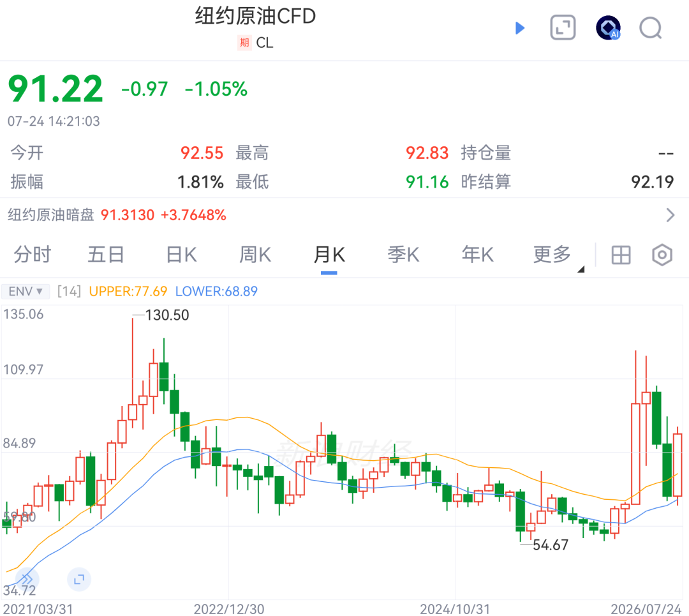Open fullscreen chart view icon
This screenshot has height=616, width=689.
click(x=563, y=27)
